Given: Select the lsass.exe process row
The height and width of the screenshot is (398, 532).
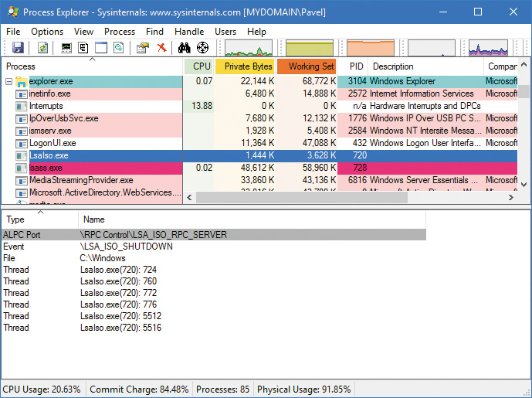Looking at the screenshot, I should tap(46, 168).
